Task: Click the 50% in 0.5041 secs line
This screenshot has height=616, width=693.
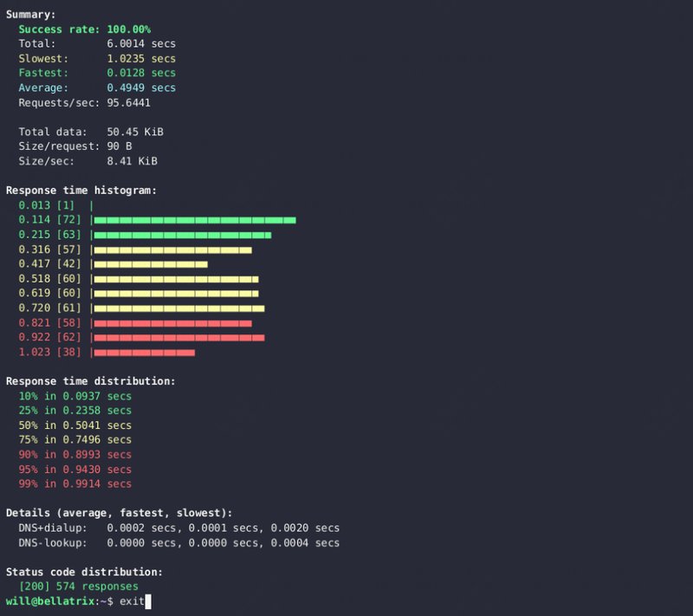Action: click(74, 425)
